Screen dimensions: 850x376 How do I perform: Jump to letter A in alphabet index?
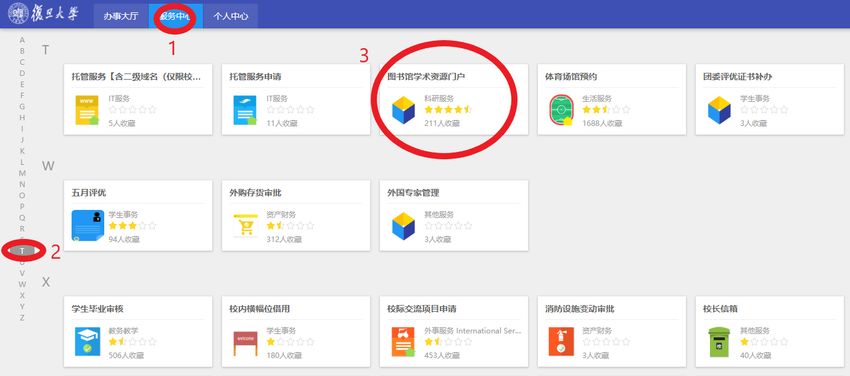coord(22,40)
